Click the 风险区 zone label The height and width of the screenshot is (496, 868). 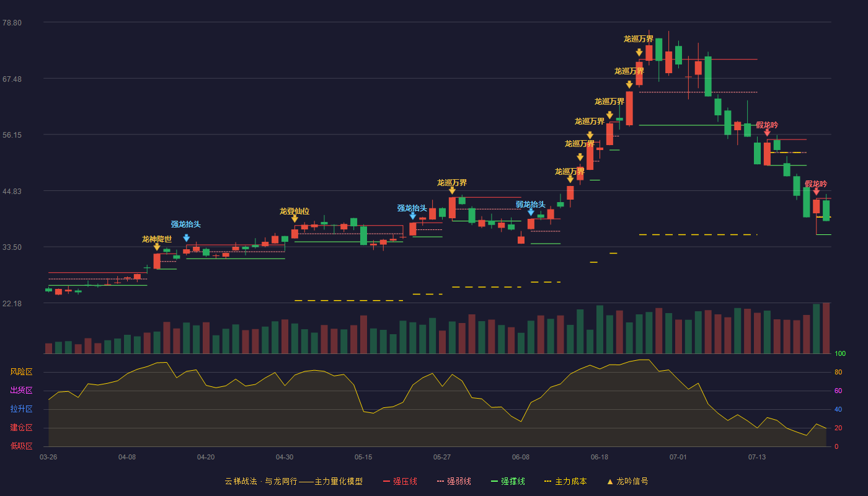coord(21,372)
